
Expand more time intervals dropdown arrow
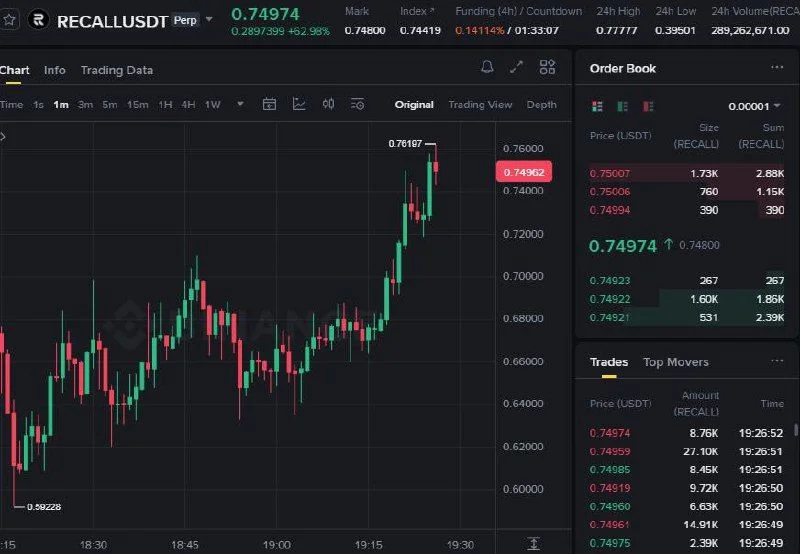coord(240,104)
